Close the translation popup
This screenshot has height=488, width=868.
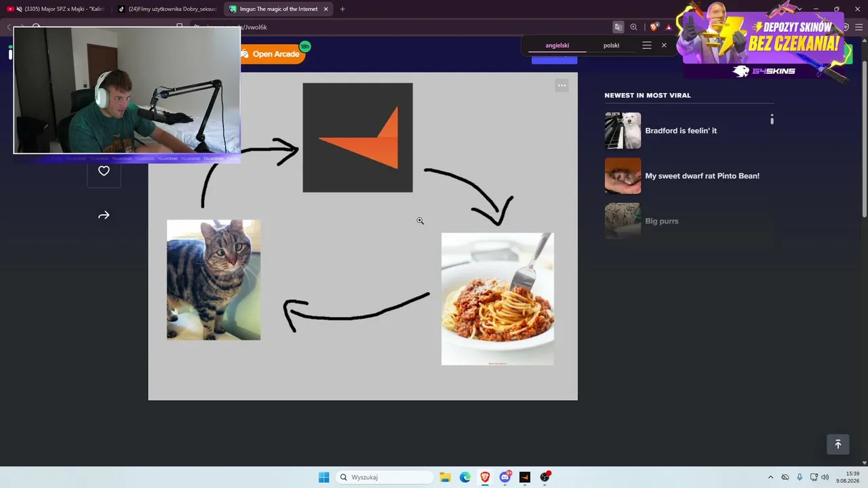[x=664, y=45]
